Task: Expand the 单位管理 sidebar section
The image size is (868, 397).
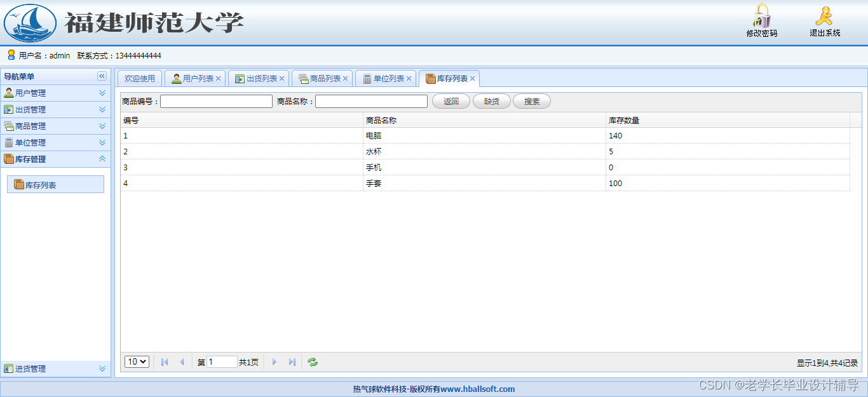Action: pos(102,142)
